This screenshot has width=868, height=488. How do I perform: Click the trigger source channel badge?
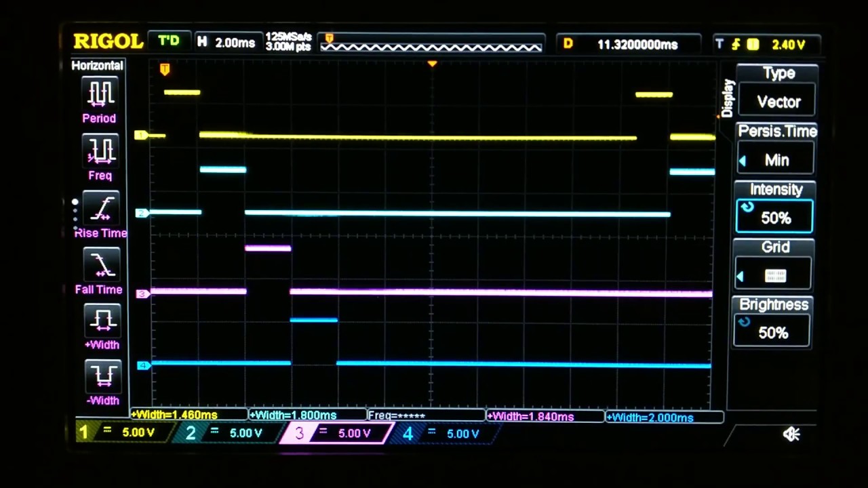pos(753,44)
